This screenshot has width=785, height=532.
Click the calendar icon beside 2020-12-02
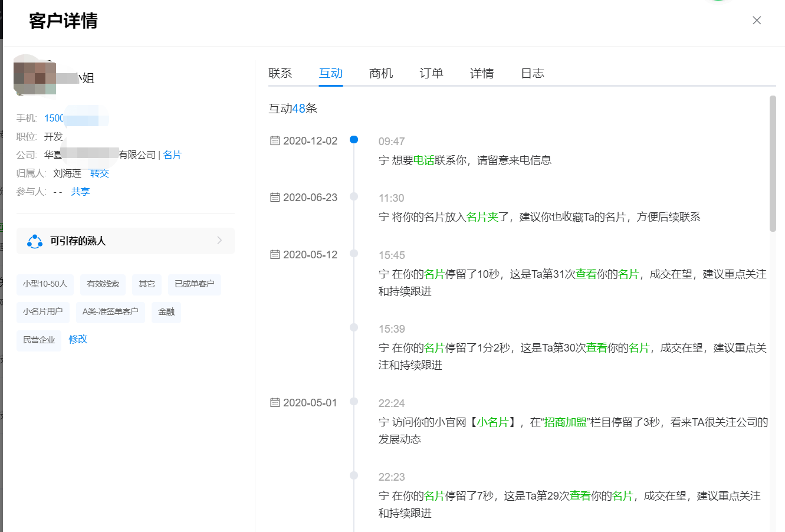tap(275, 141)
